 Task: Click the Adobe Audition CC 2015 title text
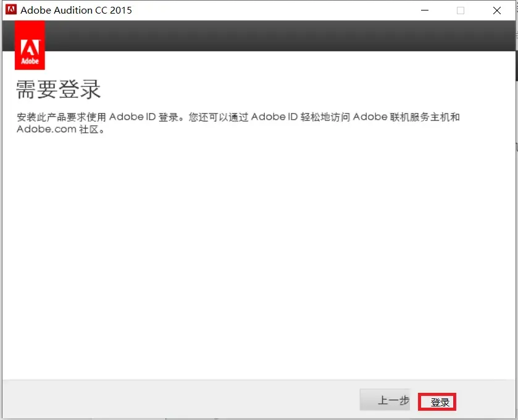coord(76,10)
